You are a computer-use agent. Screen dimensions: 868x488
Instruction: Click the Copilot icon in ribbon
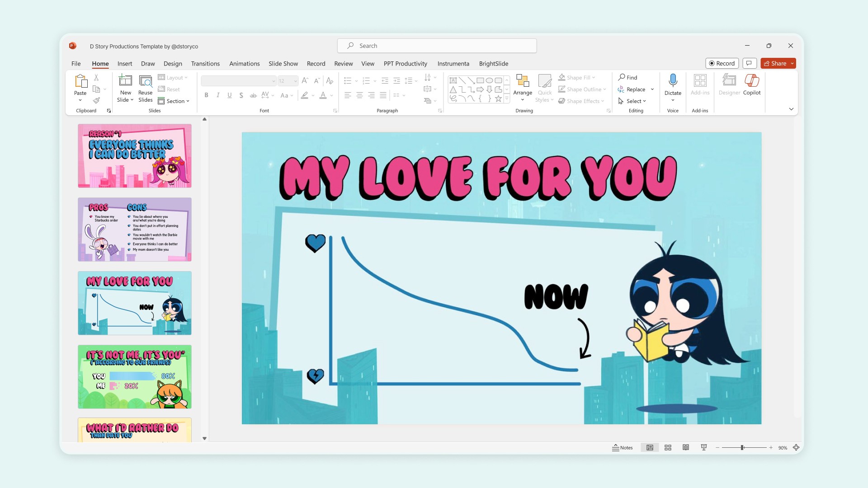751,81
